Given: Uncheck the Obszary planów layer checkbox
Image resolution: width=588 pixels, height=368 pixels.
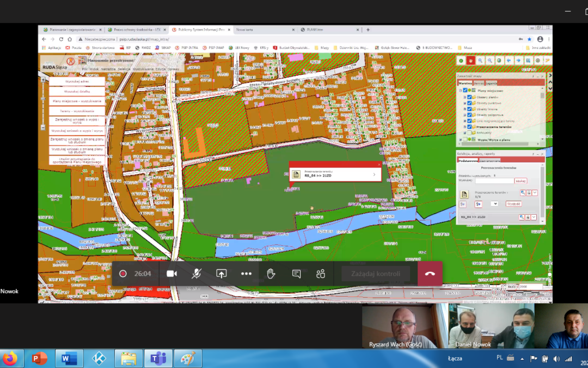Looking at the screenshot, I should (469, 97).
